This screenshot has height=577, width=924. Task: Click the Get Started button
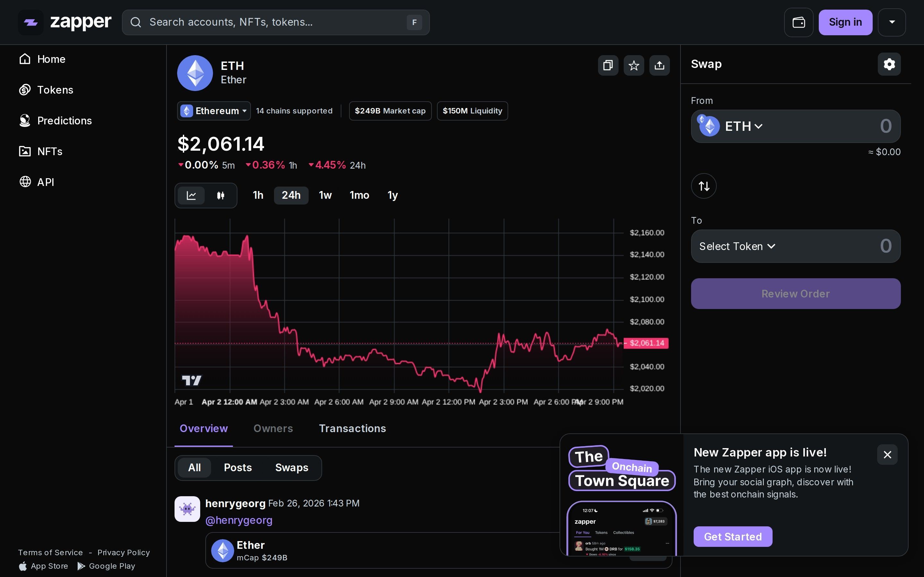pyautogui.click(x=732, y=537)
